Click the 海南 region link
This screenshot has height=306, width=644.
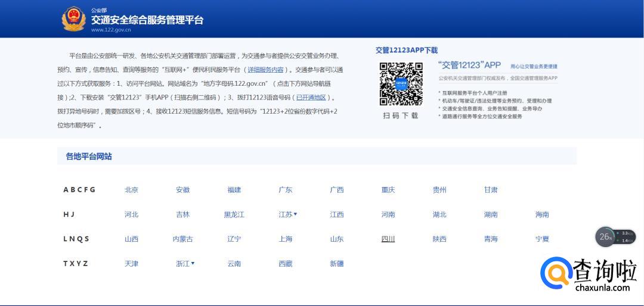point(542,214)
